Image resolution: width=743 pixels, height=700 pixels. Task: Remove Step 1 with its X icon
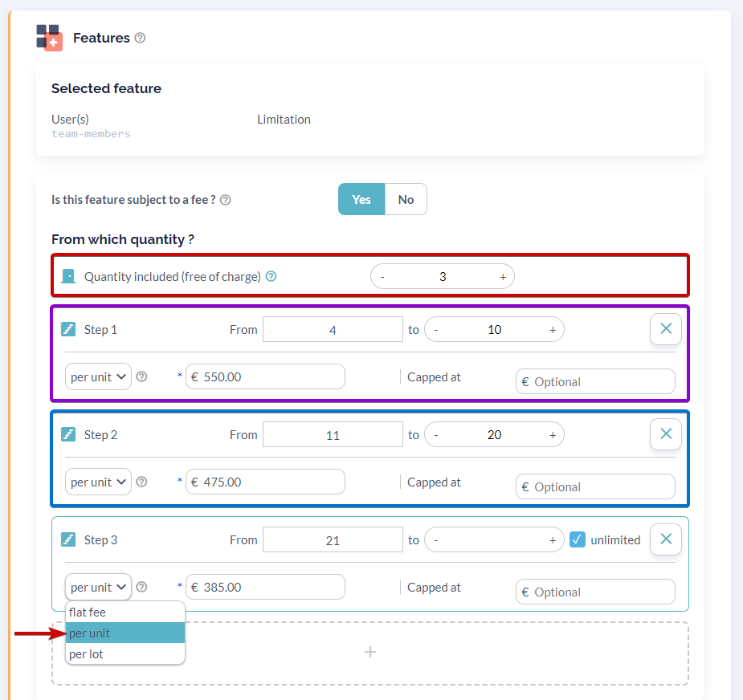pos(666,328)
